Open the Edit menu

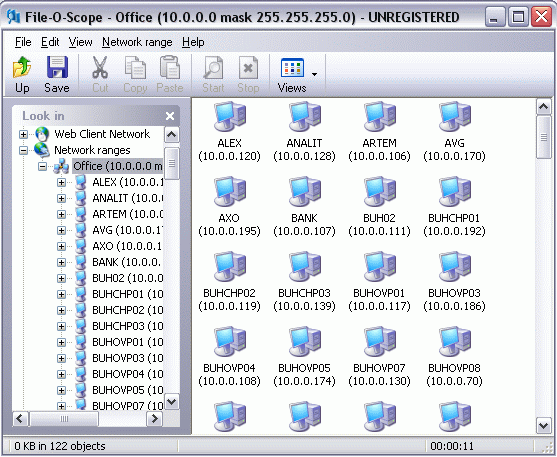pos(50,42)
